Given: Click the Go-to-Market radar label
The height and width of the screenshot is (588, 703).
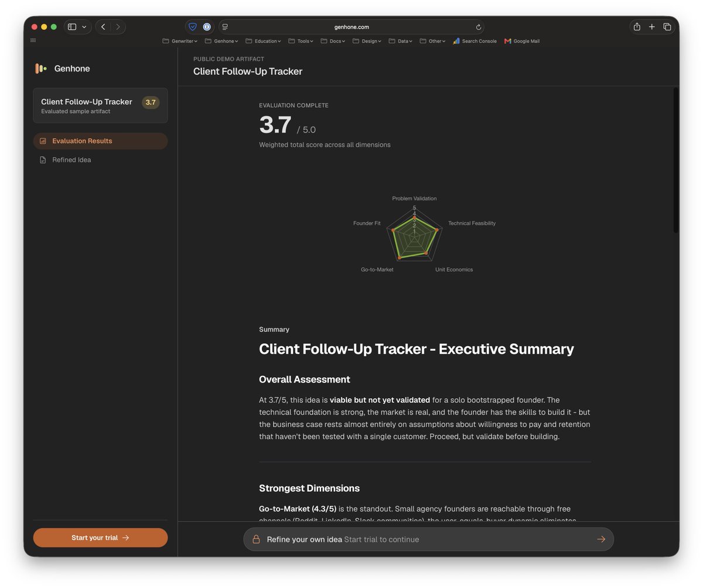Looking at the screenshot, I should 377,269.
